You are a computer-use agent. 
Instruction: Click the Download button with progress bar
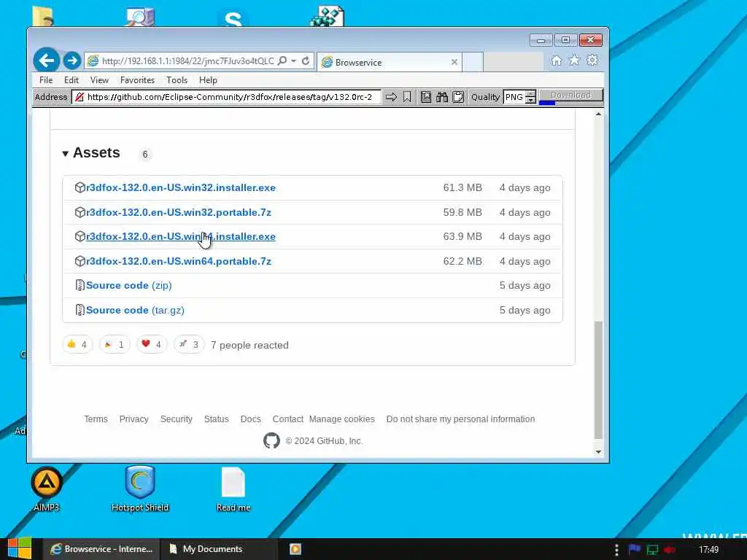570,96
